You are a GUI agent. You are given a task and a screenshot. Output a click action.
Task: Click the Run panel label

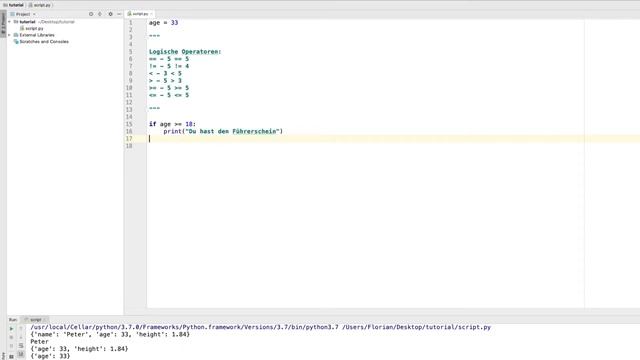click(13, 320)
